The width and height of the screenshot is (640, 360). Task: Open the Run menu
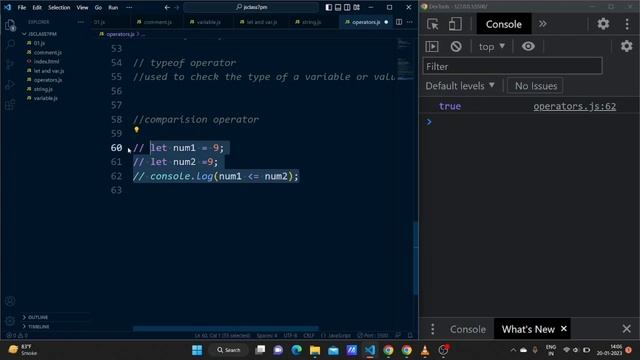113,7
